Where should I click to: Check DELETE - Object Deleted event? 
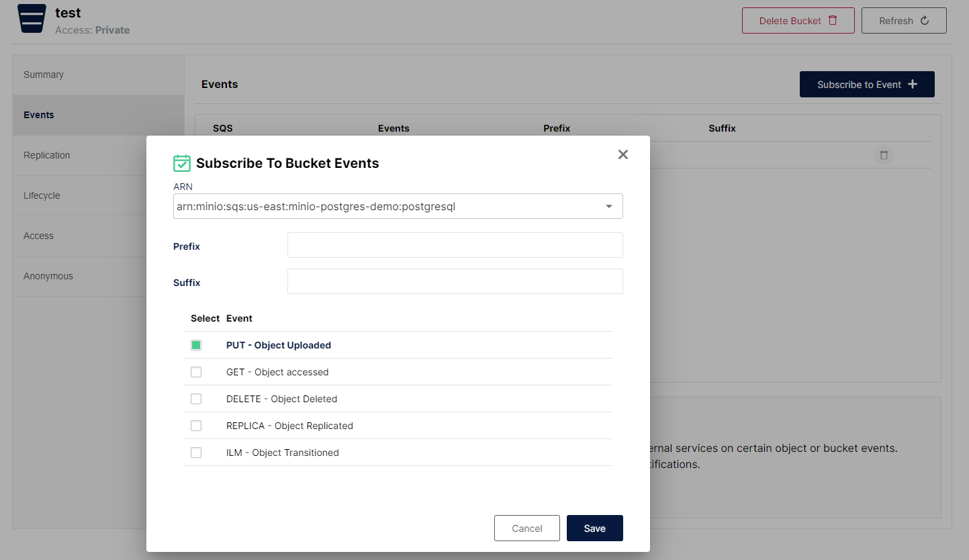[196, 399]
